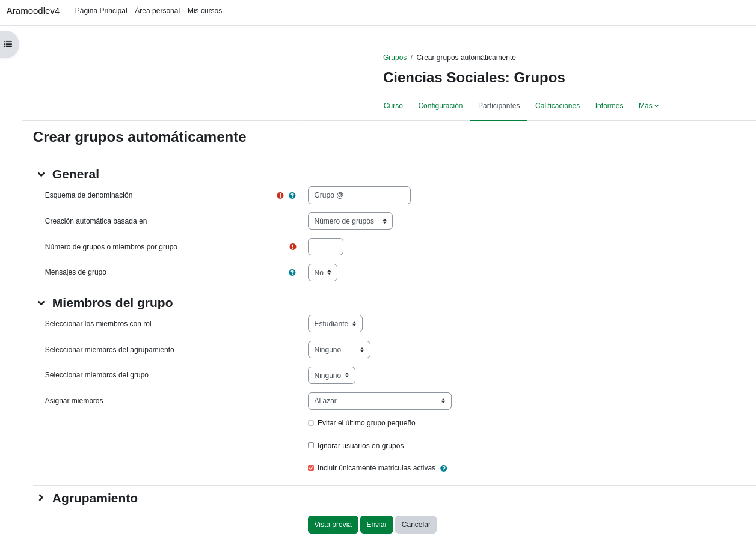Expand the Agrupamiento section
The width and height of the screenshot is (756, 539).
click(x=41, y=498)
